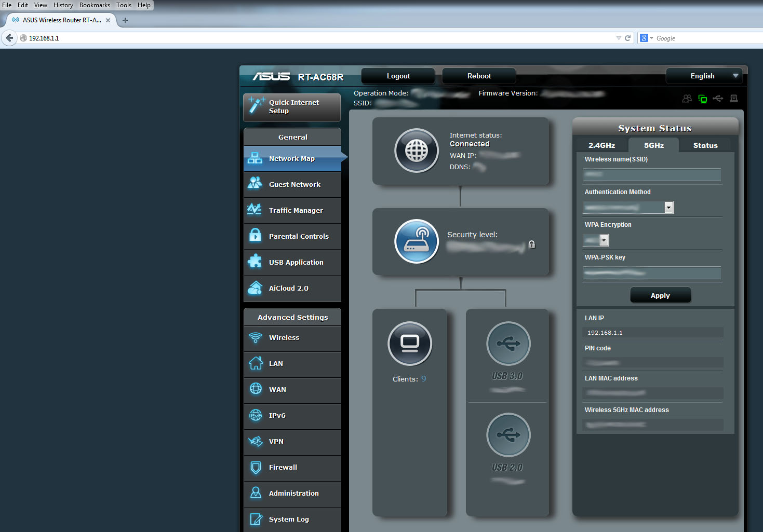Reload the page with refresh icon
763x532 pixels.
coord(627,38)
